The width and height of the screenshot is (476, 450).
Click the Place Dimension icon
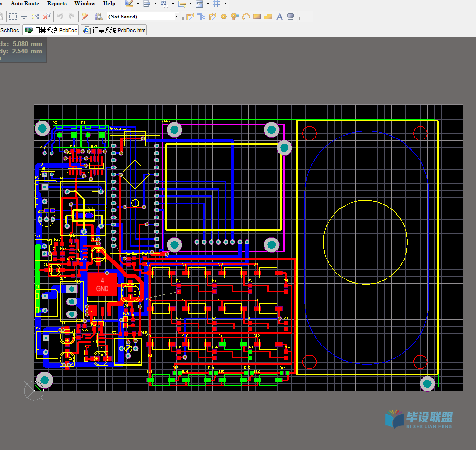[182, 4]
